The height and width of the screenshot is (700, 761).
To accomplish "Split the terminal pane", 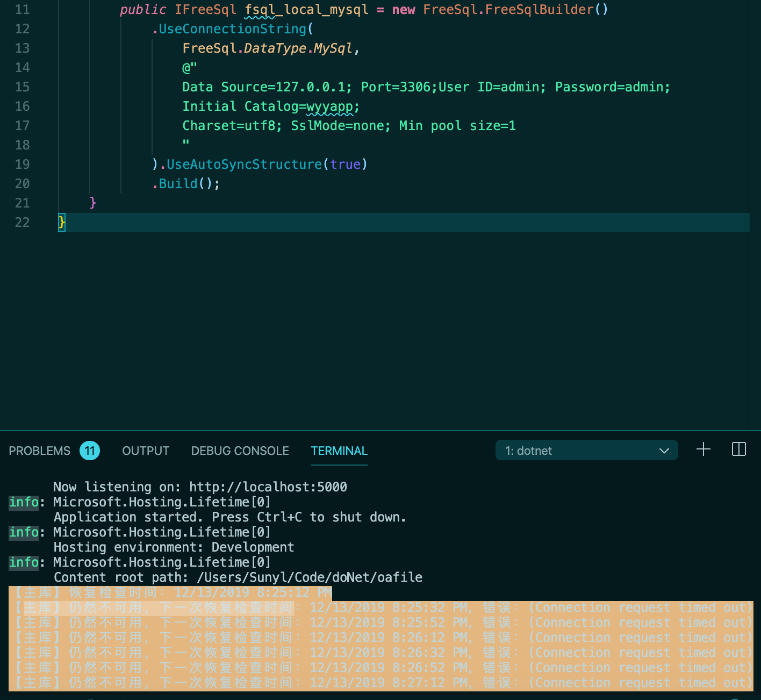I will coord(739,449).
